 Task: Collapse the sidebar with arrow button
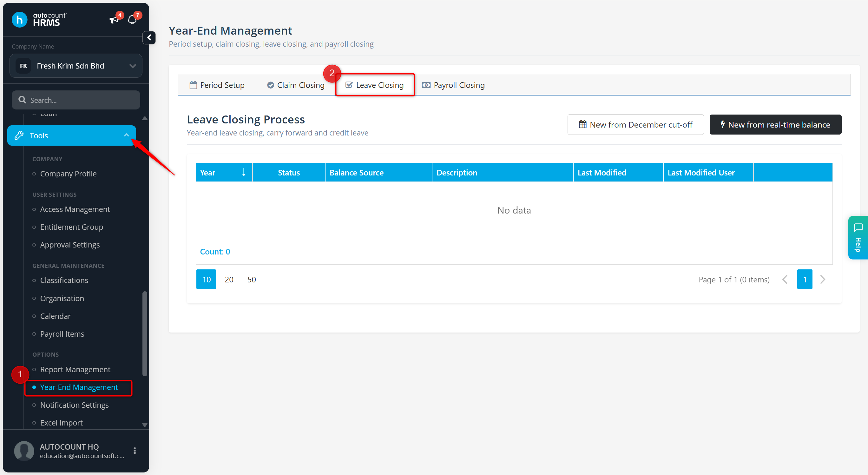coord(149,37)
